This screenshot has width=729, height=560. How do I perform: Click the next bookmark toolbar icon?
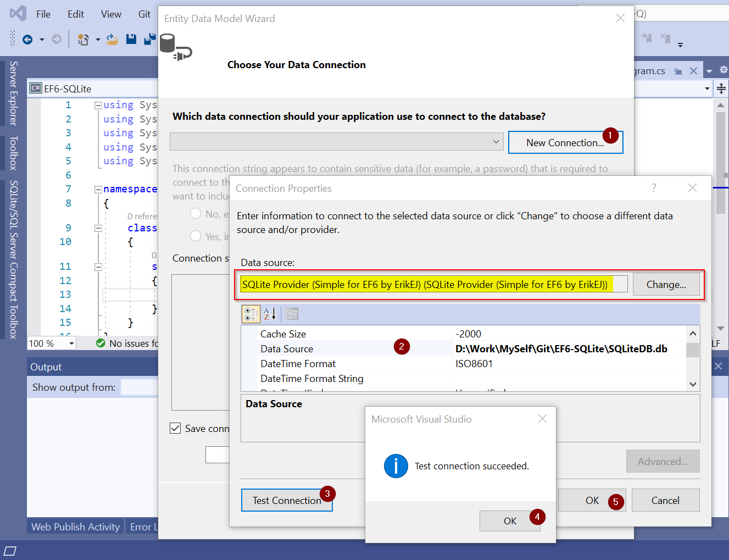coord(647,38)
